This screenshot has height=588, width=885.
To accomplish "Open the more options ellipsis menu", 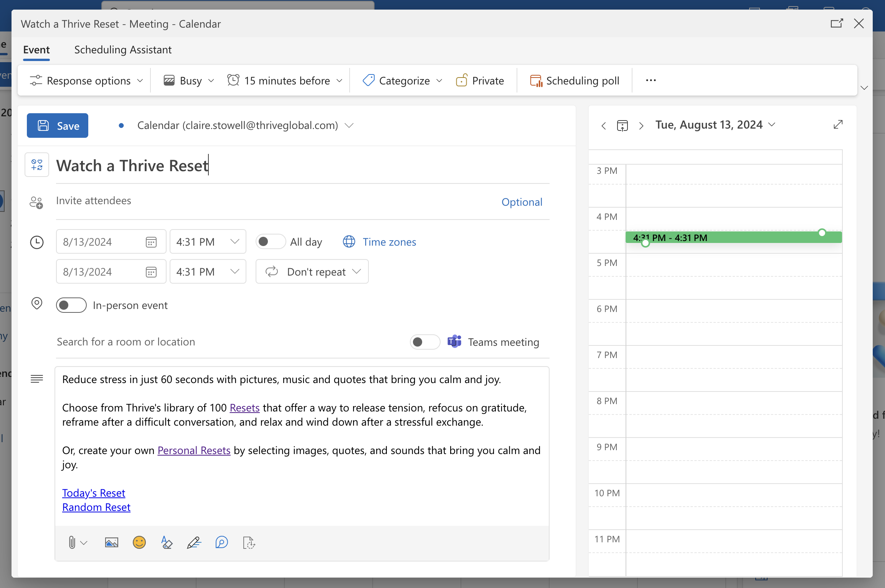I will click(651, 81).
